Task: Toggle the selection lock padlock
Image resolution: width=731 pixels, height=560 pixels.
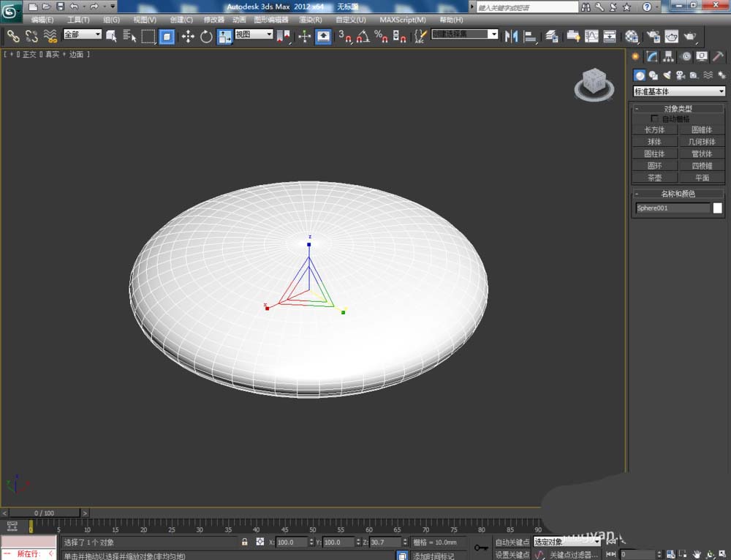Action: tap(245, 542)
